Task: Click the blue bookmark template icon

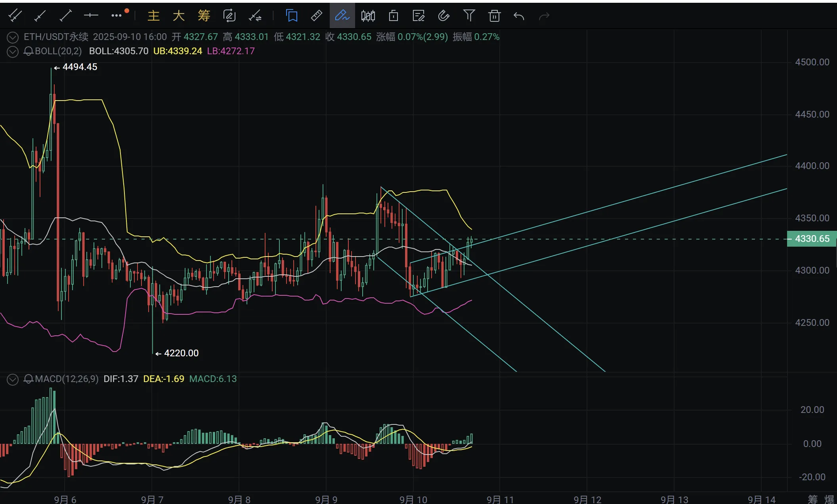Action: pos(292,16)
